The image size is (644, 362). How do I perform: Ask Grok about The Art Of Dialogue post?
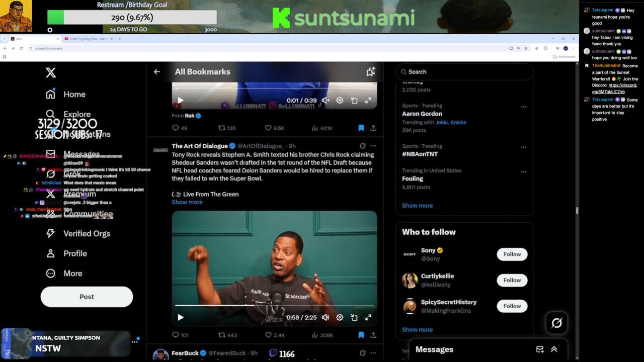[x=362, y=146]
